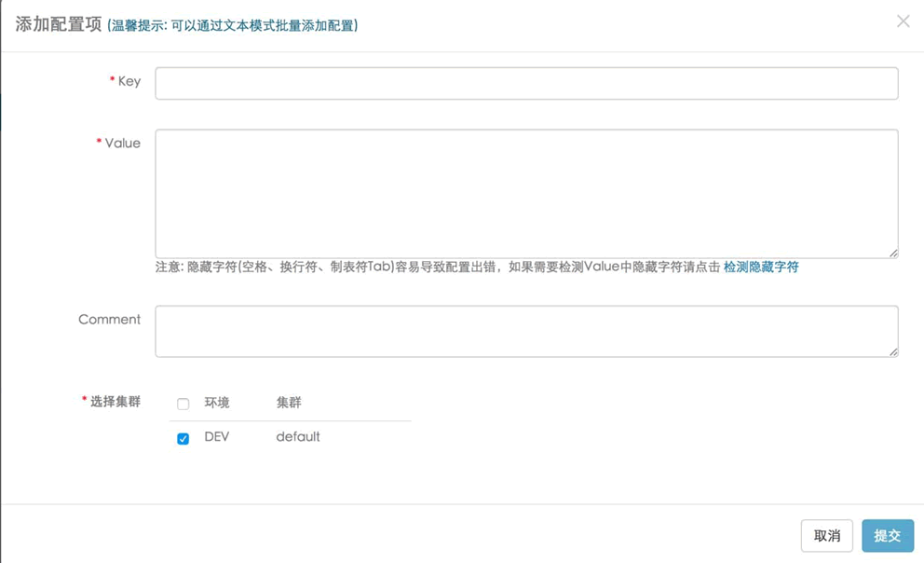Click the default cluster cell

[297, 437]
